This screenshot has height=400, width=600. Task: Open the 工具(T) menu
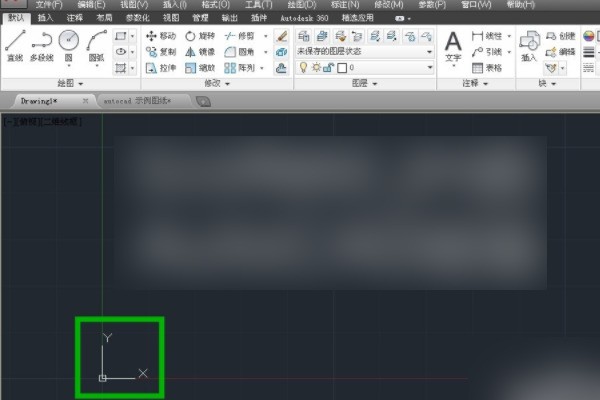259,5
